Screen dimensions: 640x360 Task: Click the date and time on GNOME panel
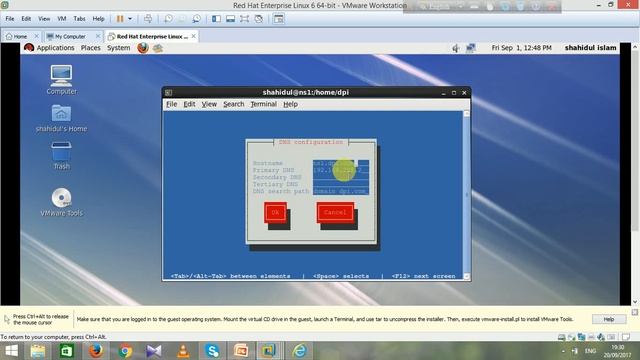point(521,48)
